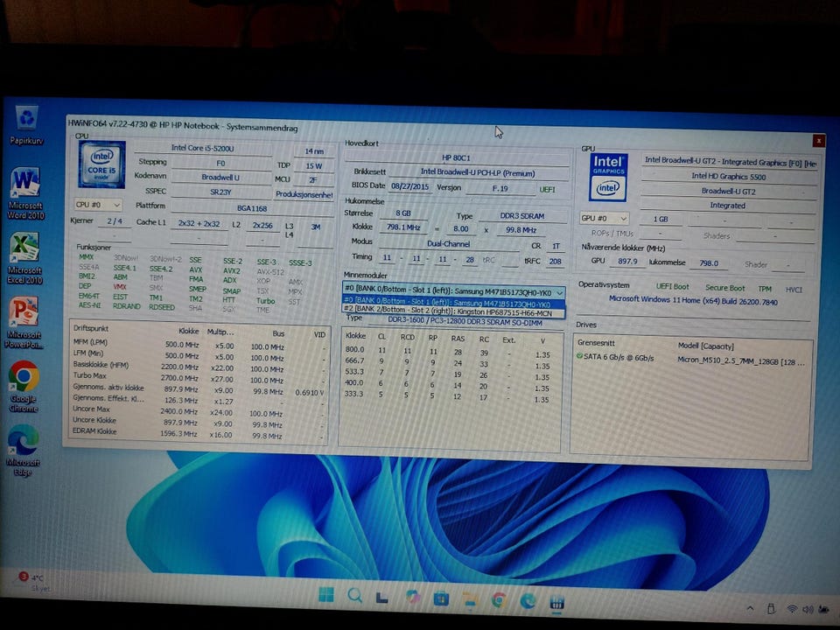Select the #0 Samsung M471B5173QH0 module option
This screenshot has height=630, width=840.
click(x=453, y=303)
